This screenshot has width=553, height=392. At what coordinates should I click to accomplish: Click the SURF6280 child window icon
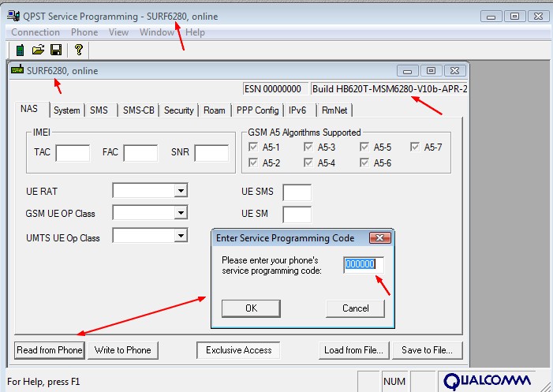tap(17, 69)
